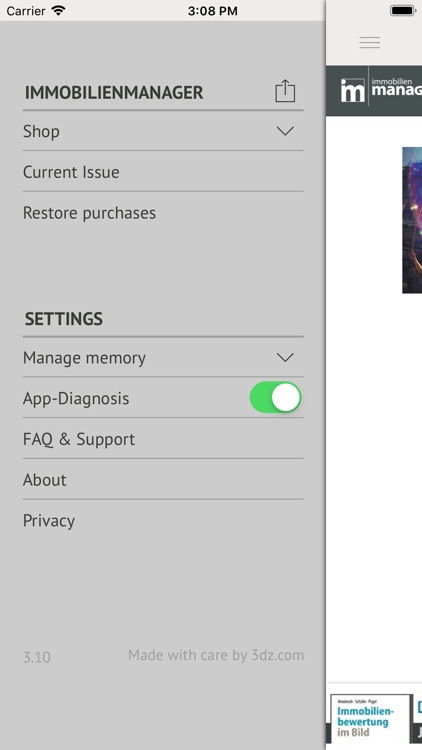Tap the immobilien manager logo
Image resolution: width=422 pixels, height=750 pixels.
(x=381, y=90)
